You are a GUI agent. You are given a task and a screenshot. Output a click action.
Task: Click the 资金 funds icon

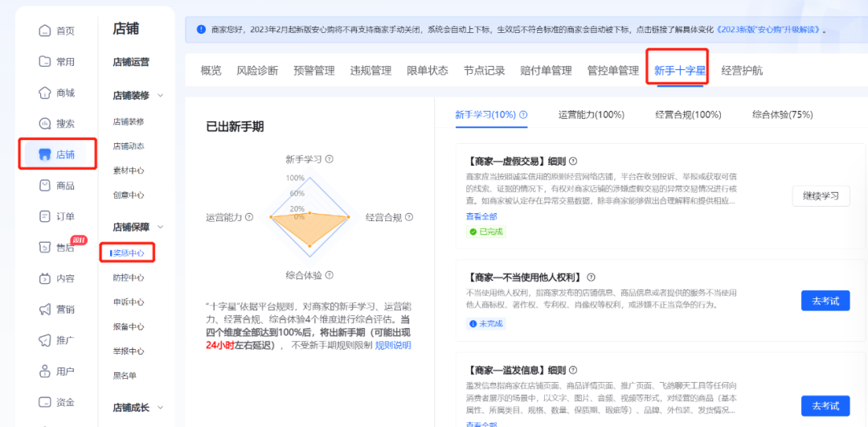click(44, 402)
